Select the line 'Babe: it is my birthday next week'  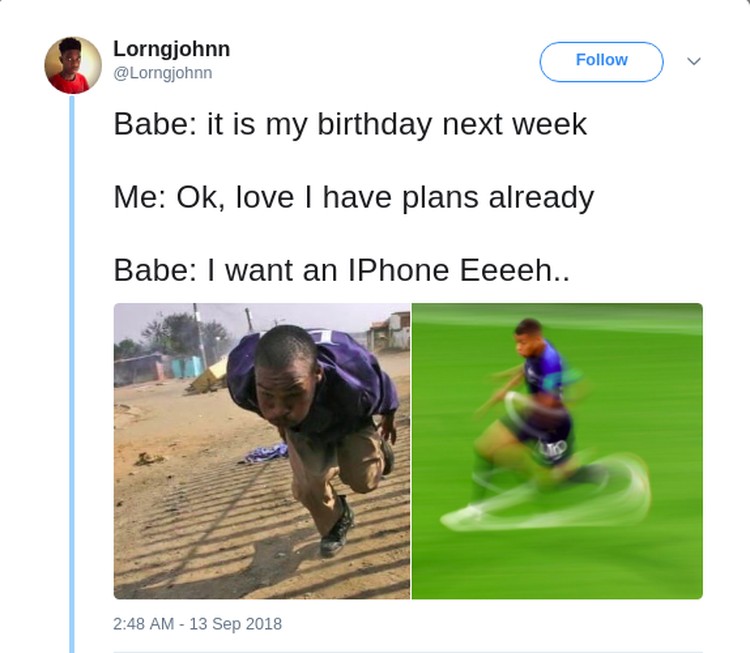[350, 124]
